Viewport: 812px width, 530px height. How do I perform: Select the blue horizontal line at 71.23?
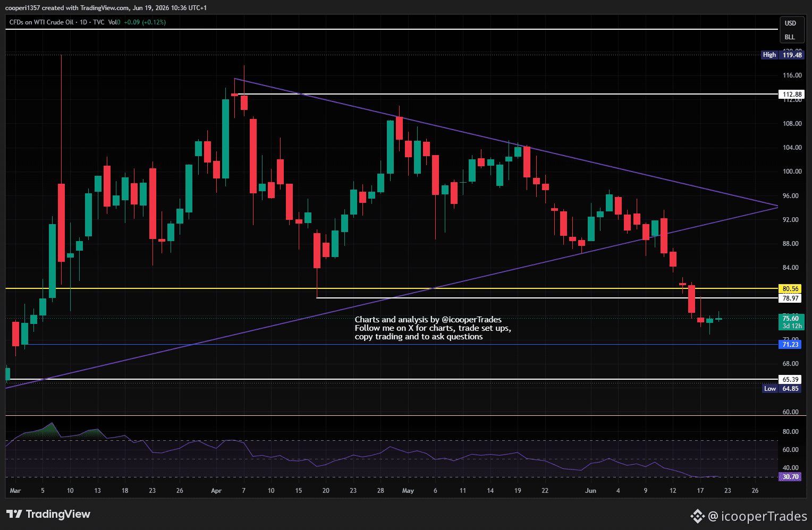coord(402,344)
